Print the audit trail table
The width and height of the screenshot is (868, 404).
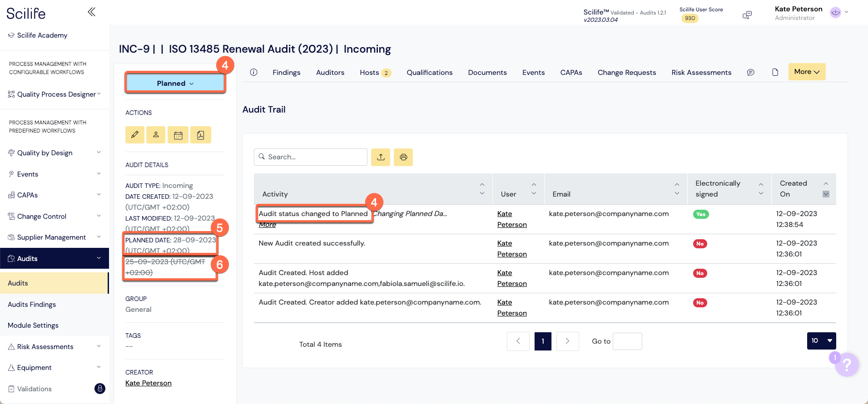pyautogui.click(x=403, y=157)
